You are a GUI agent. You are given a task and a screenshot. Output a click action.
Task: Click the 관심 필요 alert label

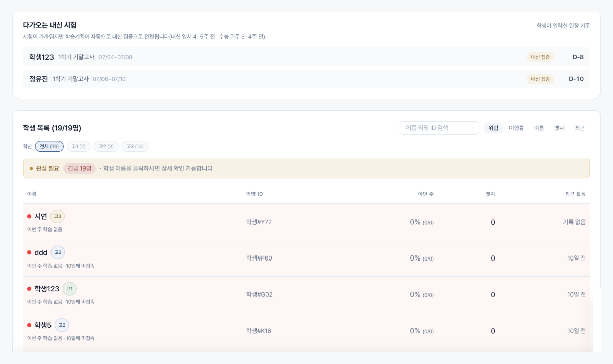click(x=47, y=168)
